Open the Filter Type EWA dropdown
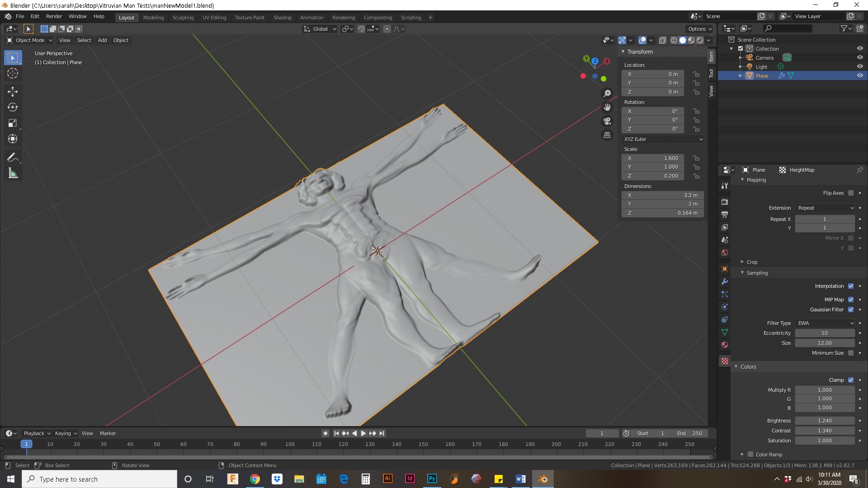 click(x=825, y=323)
